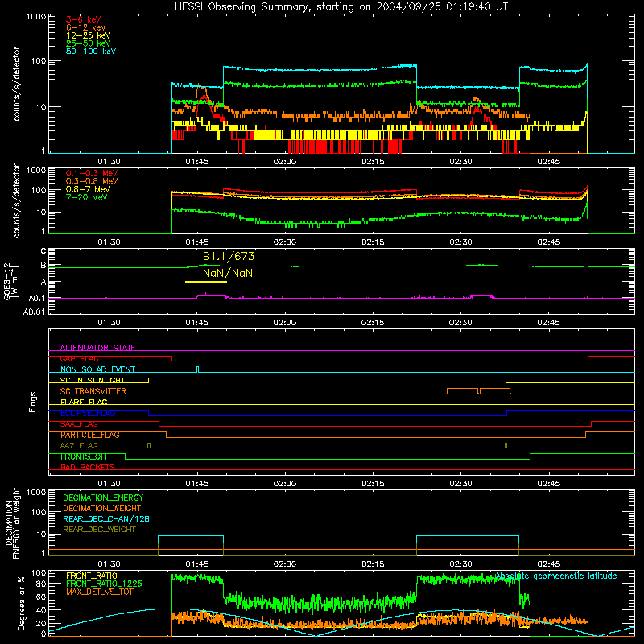Select the 12-25 keV legend label
644x644 pixels.
[x=89, y=35]
